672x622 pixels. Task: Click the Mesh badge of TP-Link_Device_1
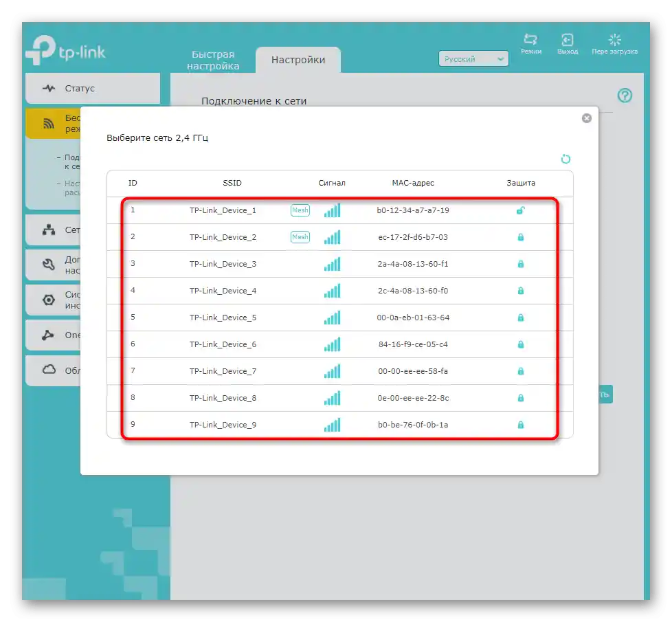(x=300, y=210)
